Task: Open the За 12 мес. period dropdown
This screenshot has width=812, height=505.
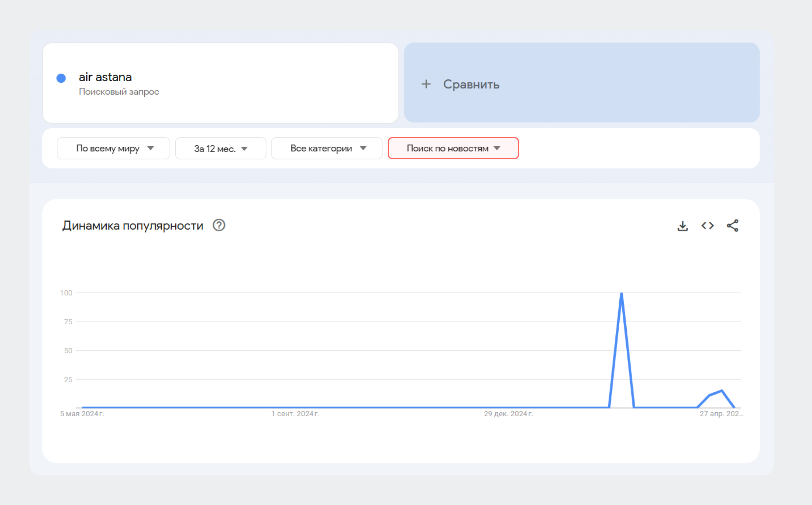Action: (221, 149)
